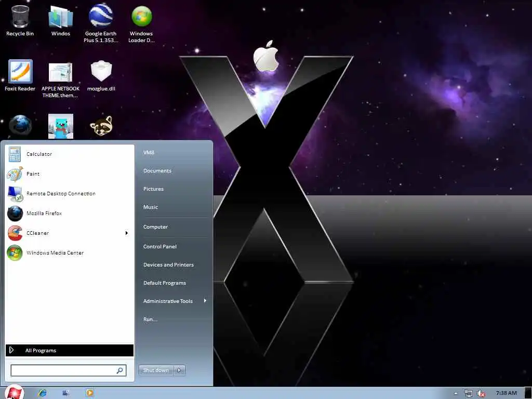Click the Remote Desktop Connection icon
The width and height of the screenshot is (532, 399).
15,194
